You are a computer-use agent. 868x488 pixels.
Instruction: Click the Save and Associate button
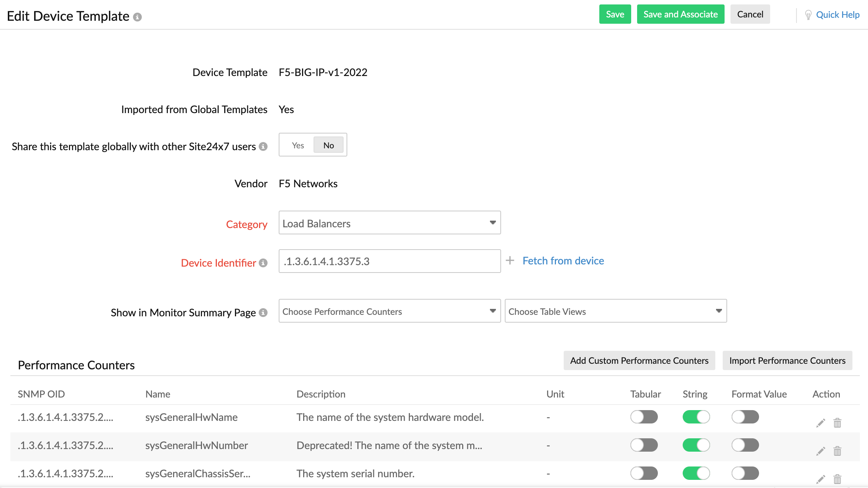pos(680,14)
